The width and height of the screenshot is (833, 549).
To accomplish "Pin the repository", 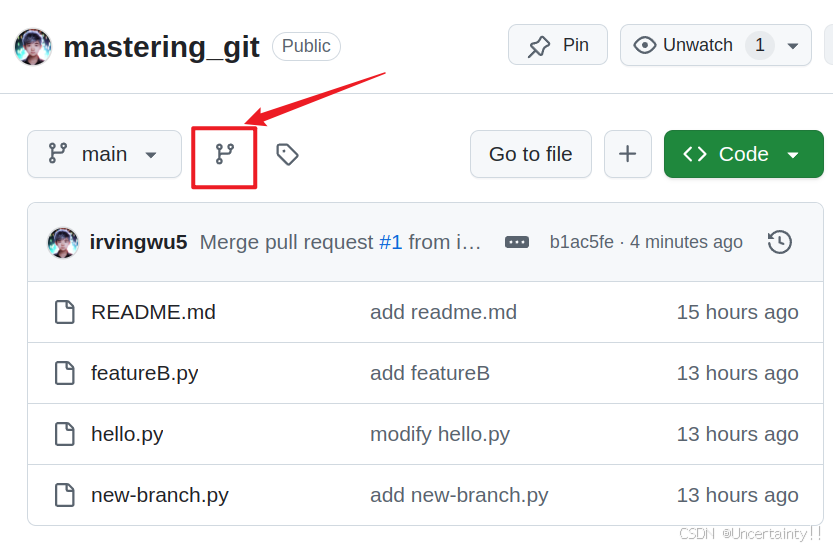I will click(558, 45).
